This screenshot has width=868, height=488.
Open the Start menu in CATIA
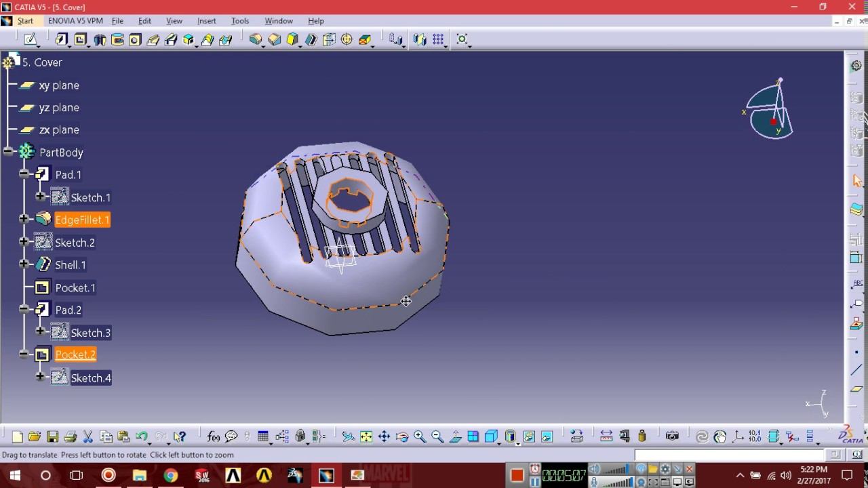point(25,21)
